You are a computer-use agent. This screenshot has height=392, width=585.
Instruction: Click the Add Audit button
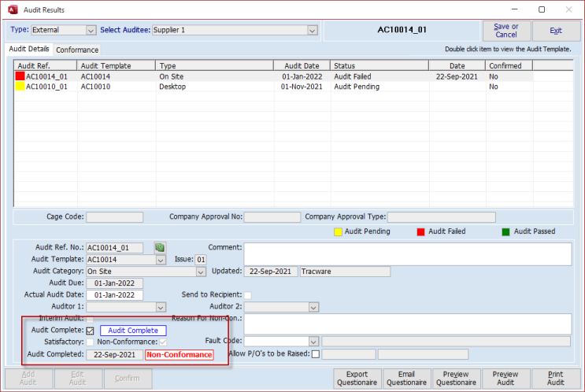[28, 378]
